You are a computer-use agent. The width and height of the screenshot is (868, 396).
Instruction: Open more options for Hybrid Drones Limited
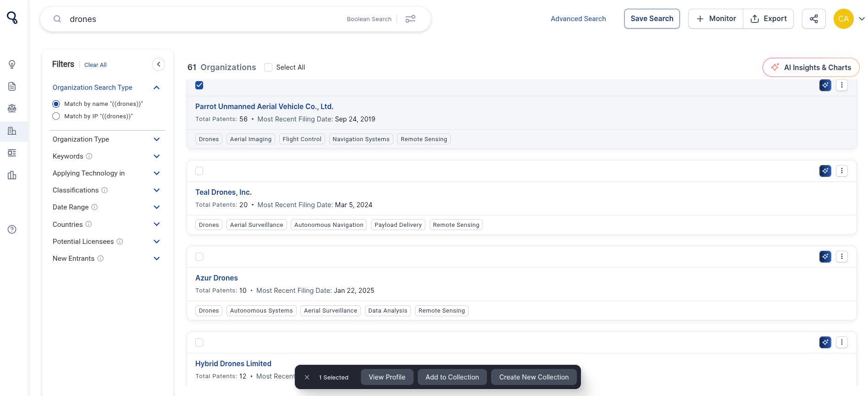tap(842, 342)
